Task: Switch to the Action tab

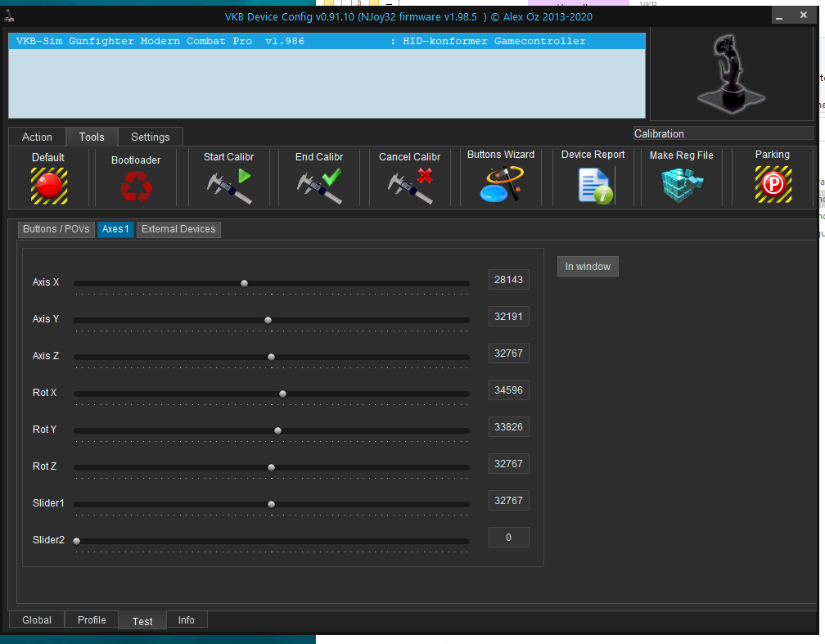Action: pos(38,137)
